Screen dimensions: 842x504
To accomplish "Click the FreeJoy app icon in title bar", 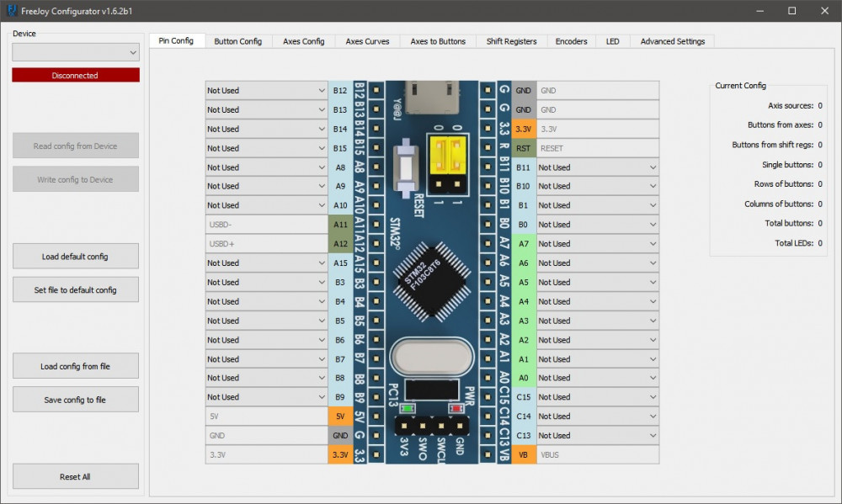I will point(11,11).
